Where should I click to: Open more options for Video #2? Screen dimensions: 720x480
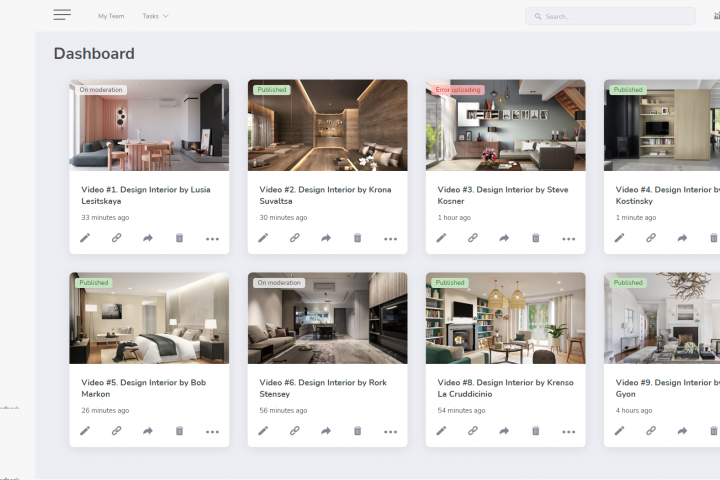click(390, 239)
